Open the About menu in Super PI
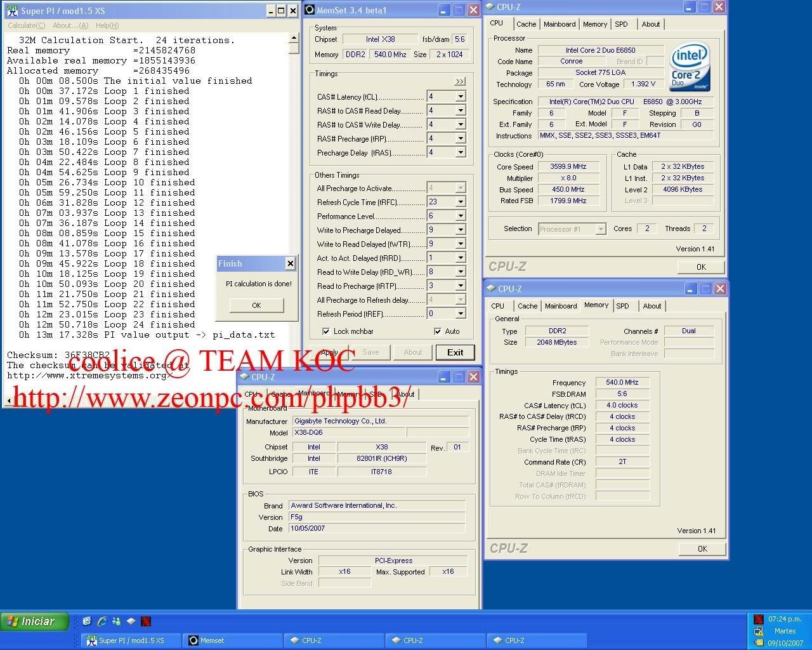Screen dimensions: 812x650 coord(70,25)
